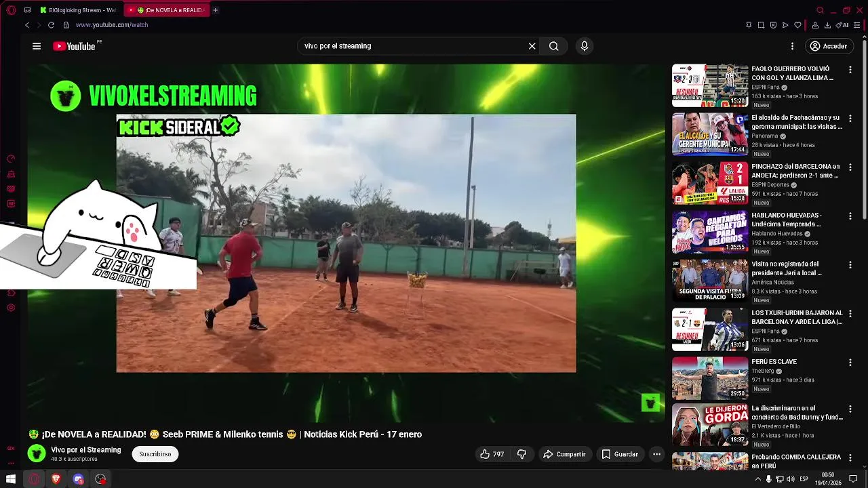Screen dimensions: 868x488
Task: Add page to bookmarks with heart icon
Action: click(797, 25)
